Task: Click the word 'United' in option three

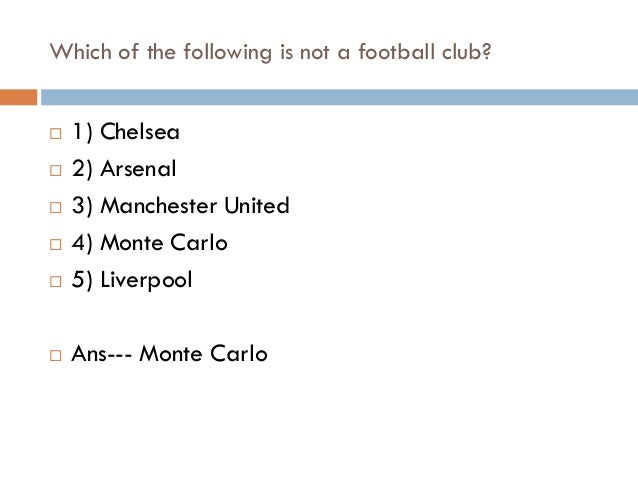Action: [x=257, y=205]
